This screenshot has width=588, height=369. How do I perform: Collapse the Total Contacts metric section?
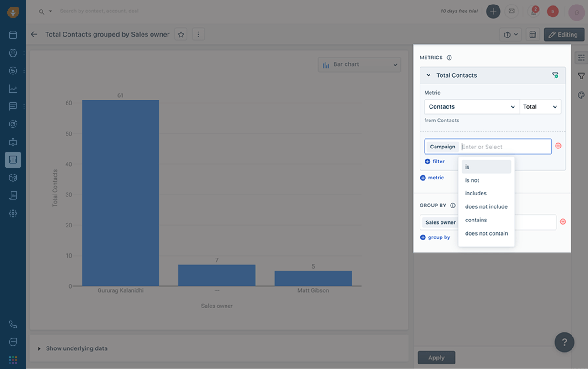pyautogui.click(x=428, y=75)
